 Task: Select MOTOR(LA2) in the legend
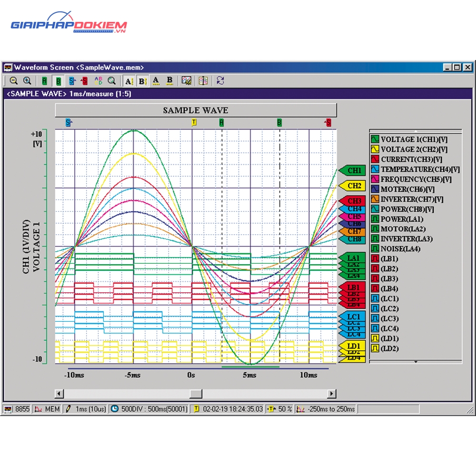click(x=398, y=229)
